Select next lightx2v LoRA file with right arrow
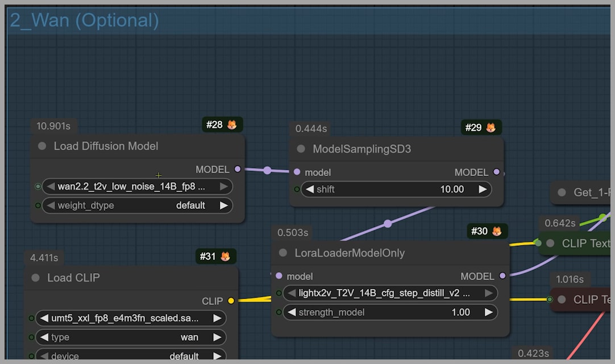This screenshot has height=364, width=615. 488,294
